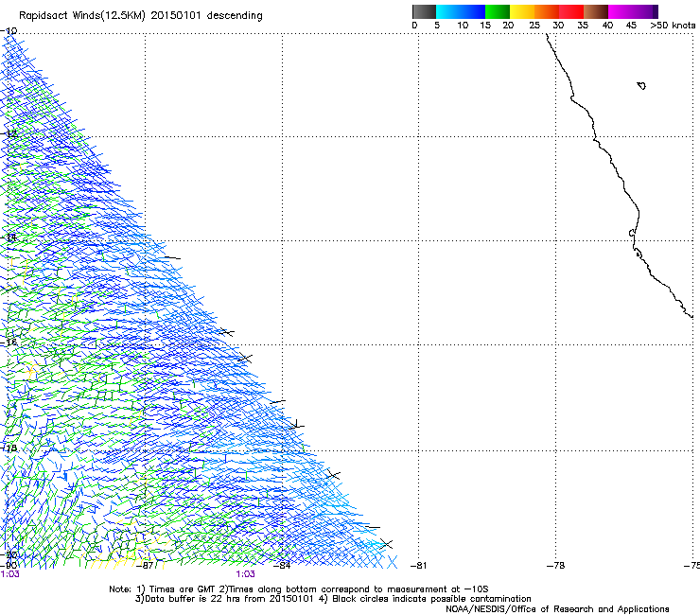
Task: Click the orange 25-30 knots color segment
Action: pos(547,11)
